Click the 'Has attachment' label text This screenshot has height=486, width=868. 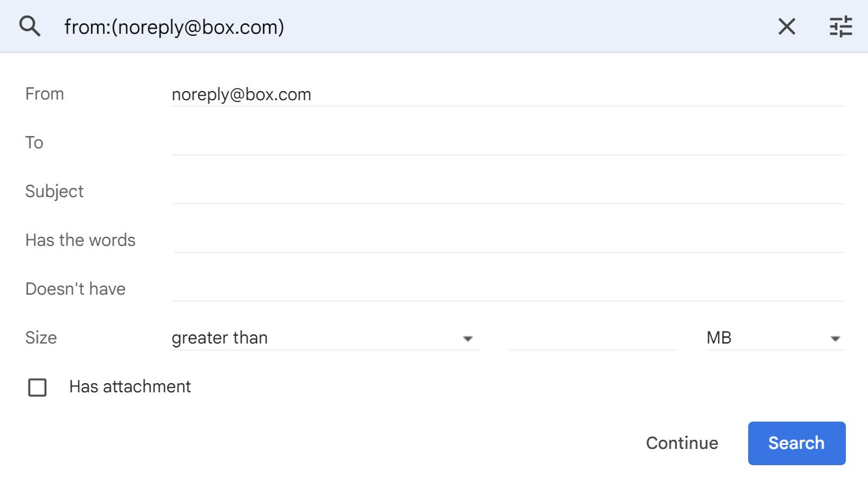tap(130, 386)
